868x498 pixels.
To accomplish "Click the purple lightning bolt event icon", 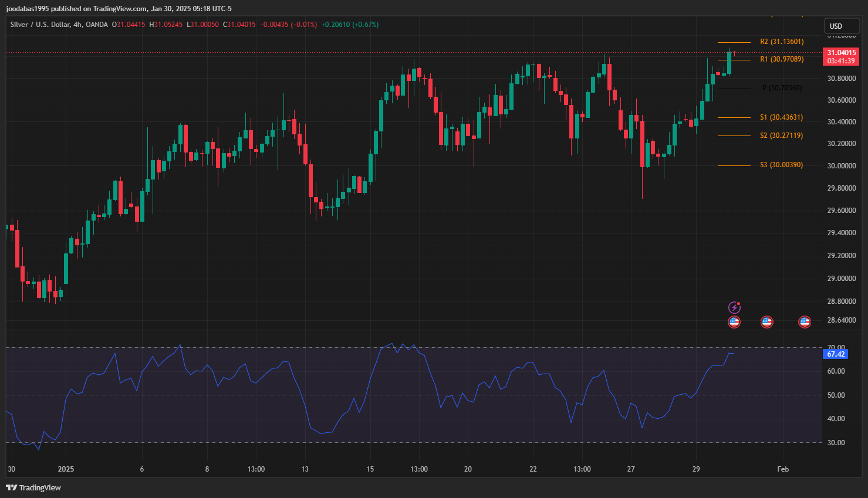I will pyautogui.click(x=734, y=307).
